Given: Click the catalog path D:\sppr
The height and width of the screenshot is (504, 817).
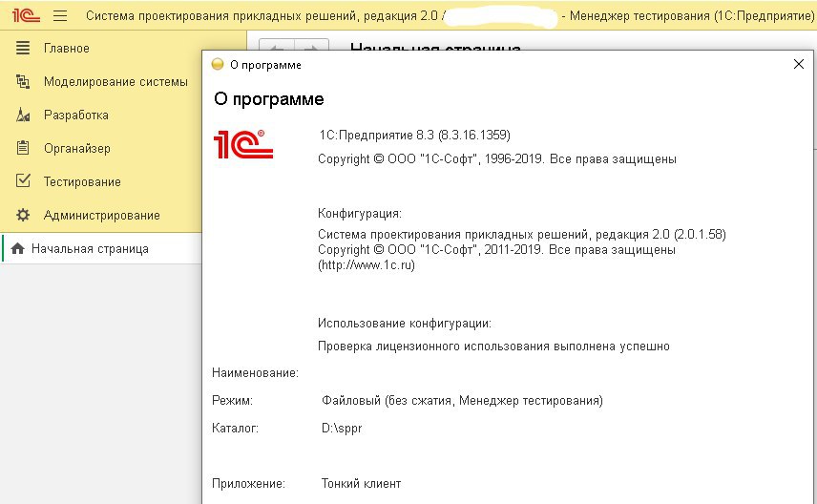Looking at the screenshot, I should click(x=342, y=429).
